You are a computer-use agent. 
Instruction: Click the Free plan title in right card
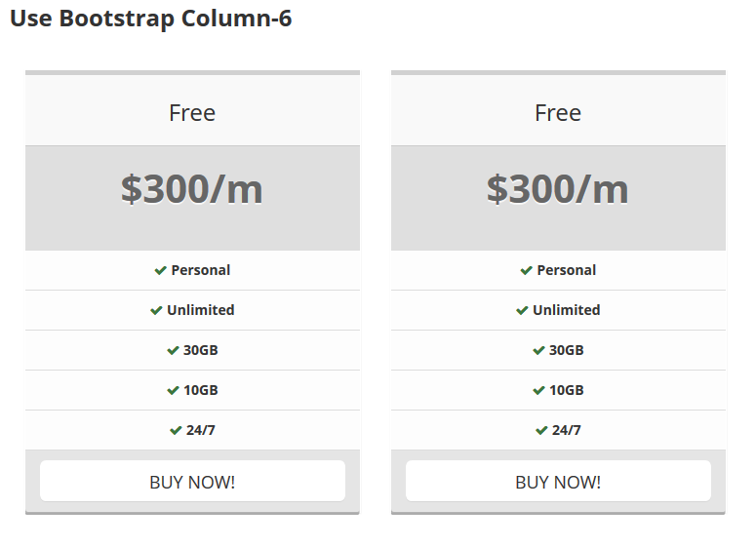[558, 113]
